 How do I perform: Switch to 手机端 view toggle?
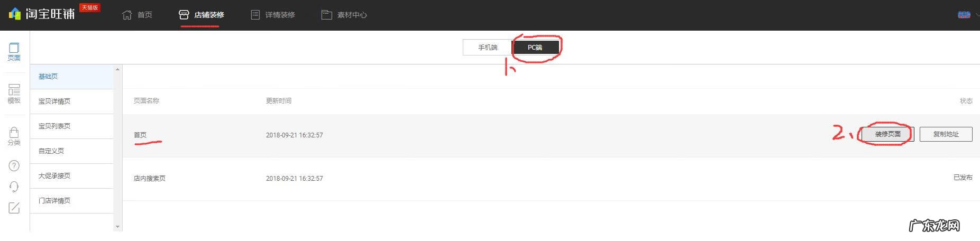(488, 47)
